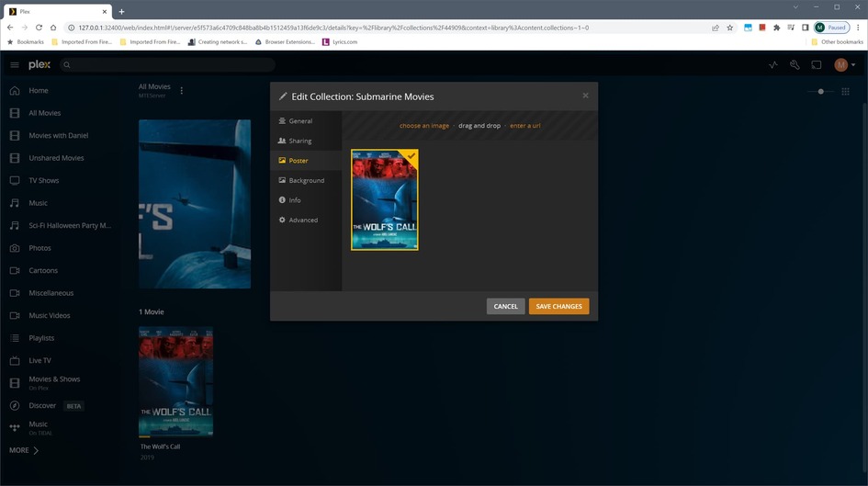
Task: Click the Playlists list icon
Action: (15, 338)
